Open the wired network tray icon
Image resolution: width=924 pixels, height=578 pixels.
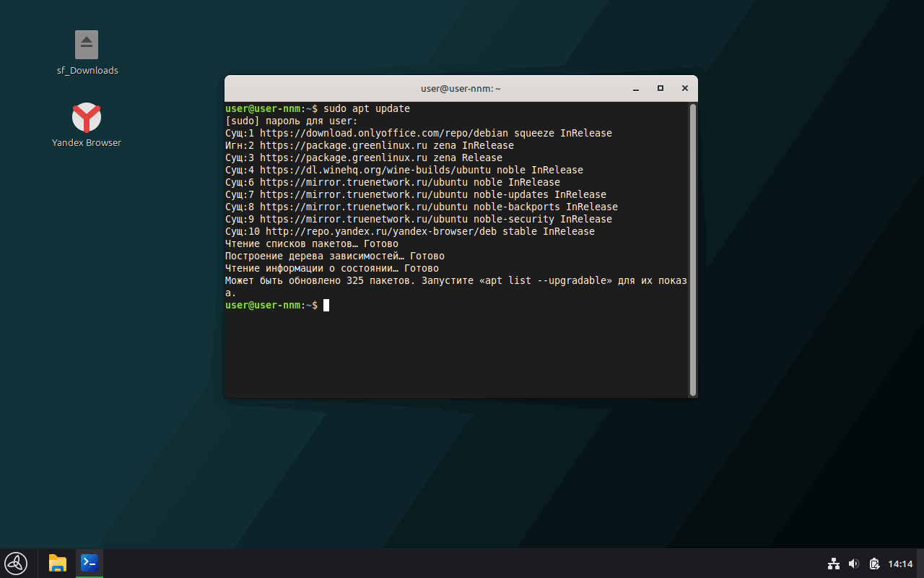(x=833, y=564)
